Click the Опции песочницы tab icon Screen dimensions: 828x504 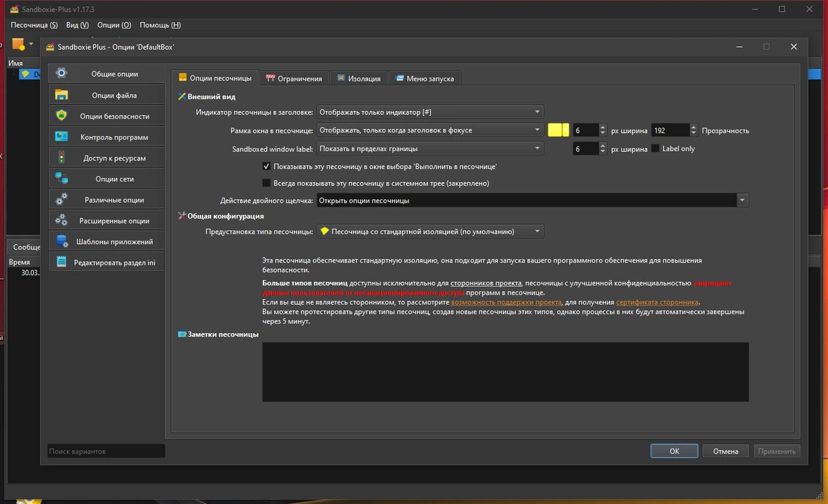183,78
